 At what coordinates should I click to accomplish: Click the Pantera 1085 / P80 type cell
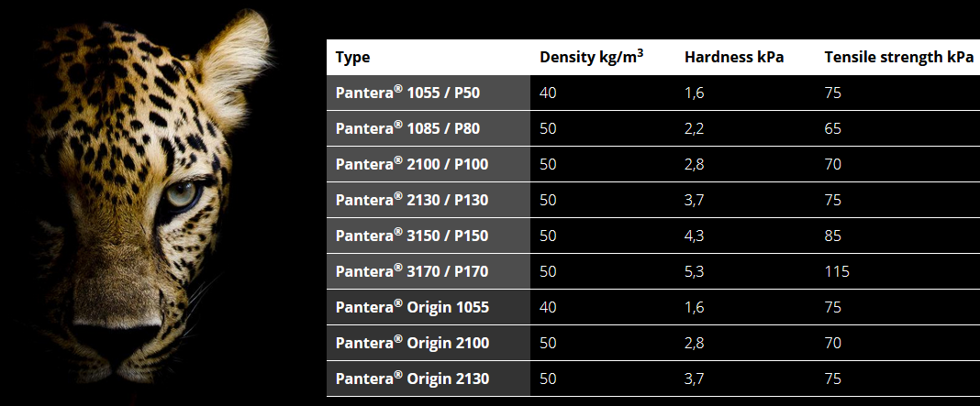click(x=407, y=129)
